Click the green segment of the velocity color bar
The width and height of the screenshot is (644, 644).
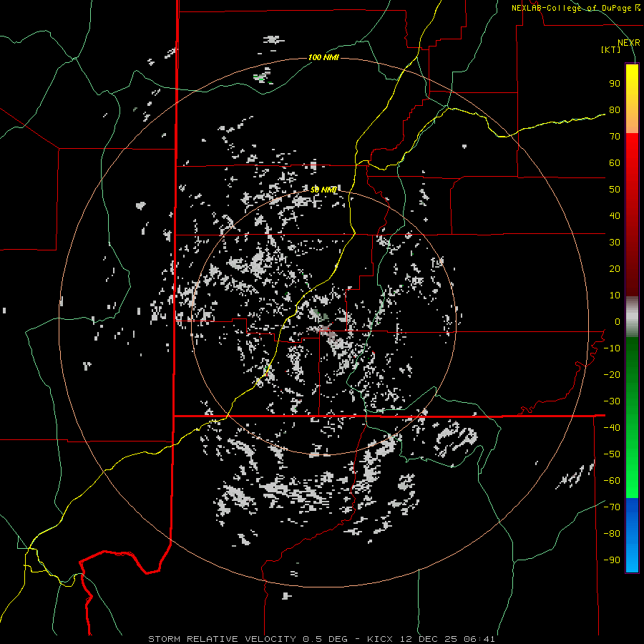tap(632, 418)
